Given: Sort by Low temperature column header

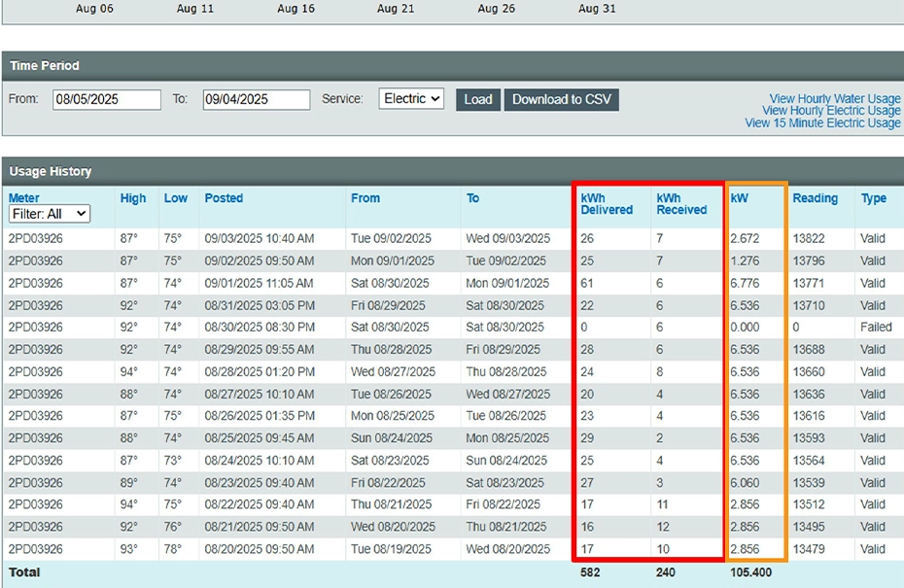Looking at the screenshot, I should coord(176,198).
